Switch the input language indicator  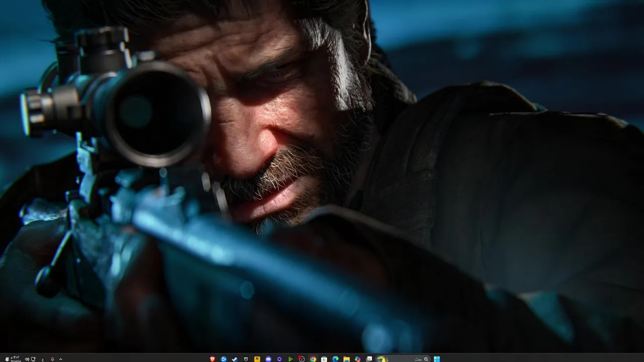coord(43,360)
